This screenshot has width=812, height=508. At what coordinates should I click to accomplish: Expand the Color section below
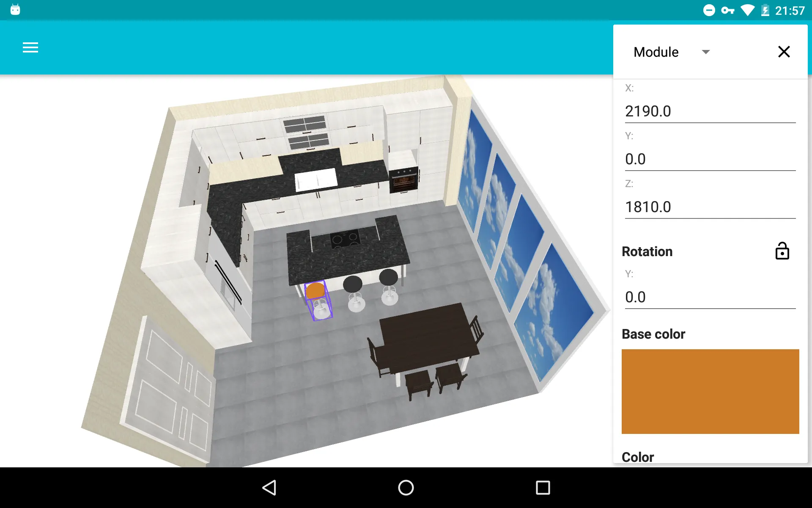(x=638, y=458)
